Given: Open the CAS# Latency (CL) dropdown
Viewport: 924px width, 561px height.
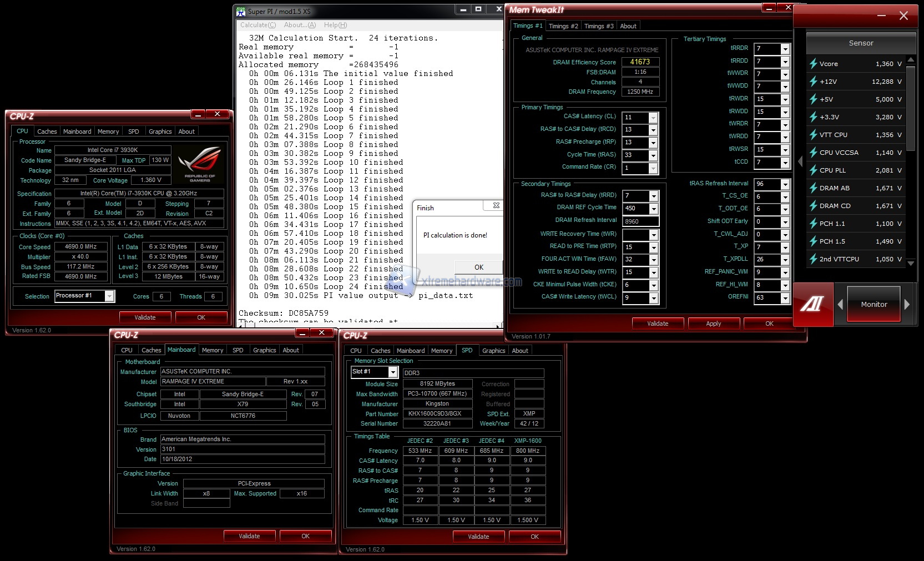Looking at the screenshot, I should point(653,118).
